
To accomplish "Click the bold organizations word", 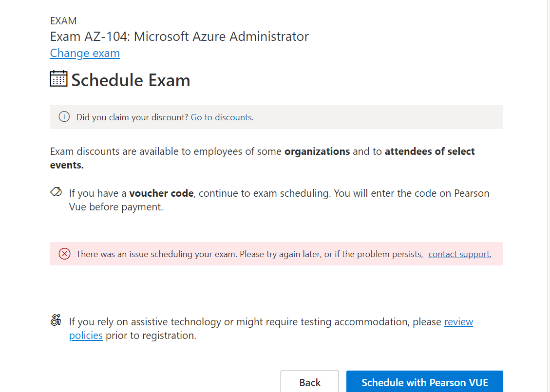I will click(317, 151).
